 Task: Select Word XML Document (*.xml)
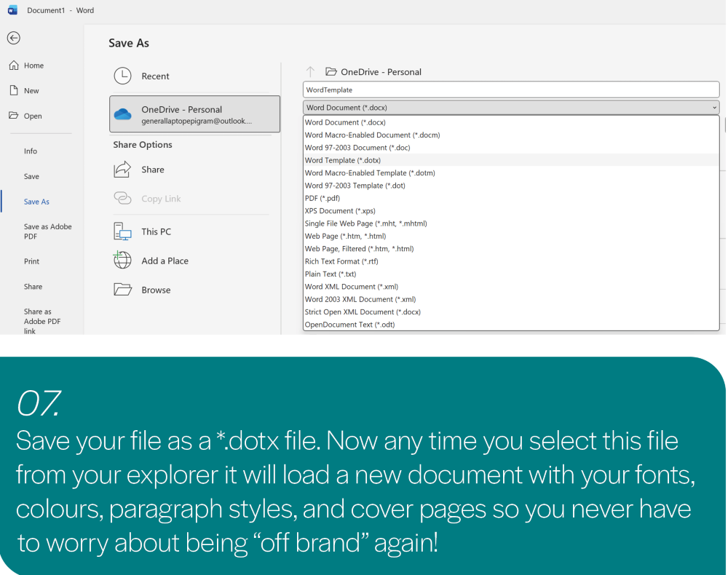pyautogui.click(x=511, y=286)
